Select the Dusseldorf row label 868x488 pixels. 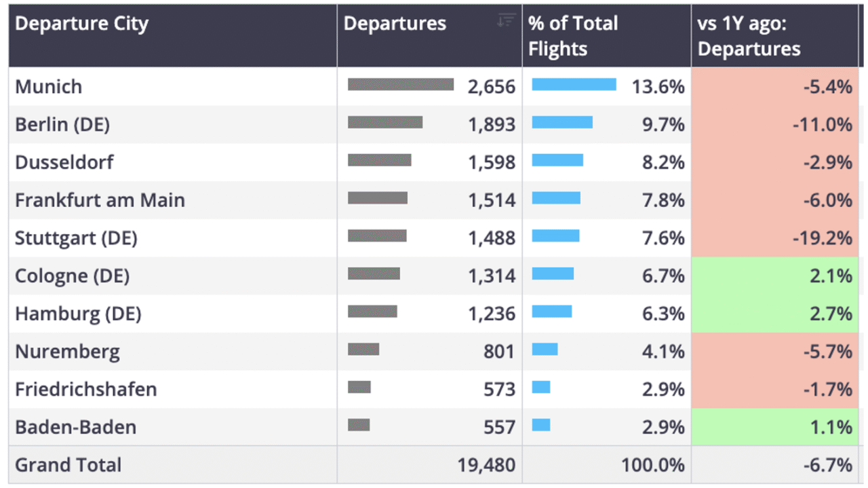[x=64, y=162]
